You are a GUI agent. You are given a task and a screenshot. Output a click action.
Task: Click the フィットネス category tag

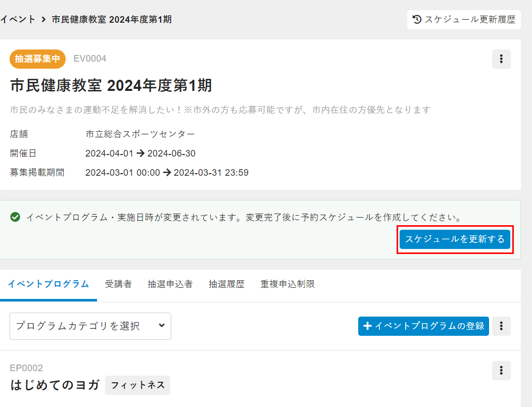coord(137,385)
